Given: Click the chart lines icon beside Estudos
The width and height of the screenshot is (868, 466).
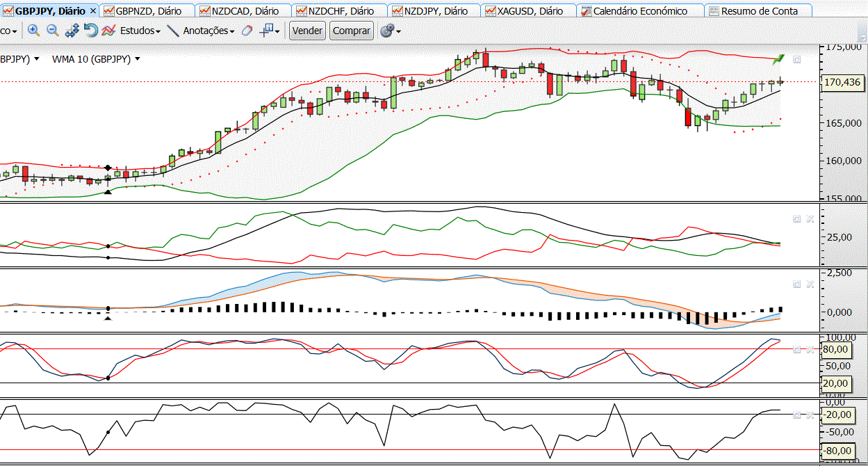Looking at the screenshot, I should [109, 31].
